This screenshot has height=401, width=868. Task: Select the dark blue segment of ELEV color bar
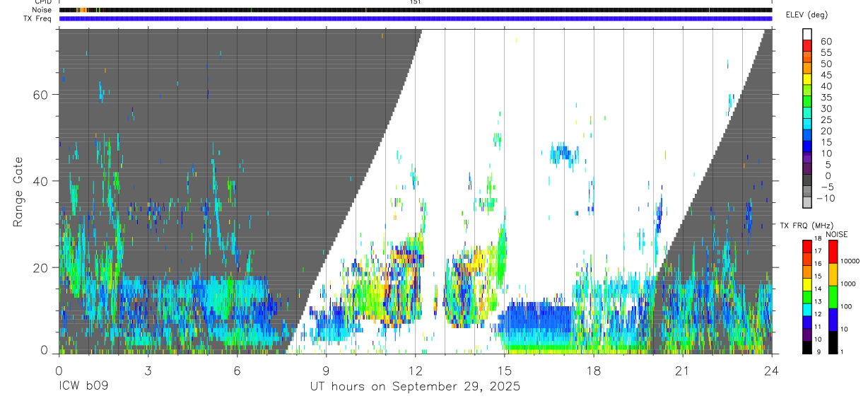808,147
